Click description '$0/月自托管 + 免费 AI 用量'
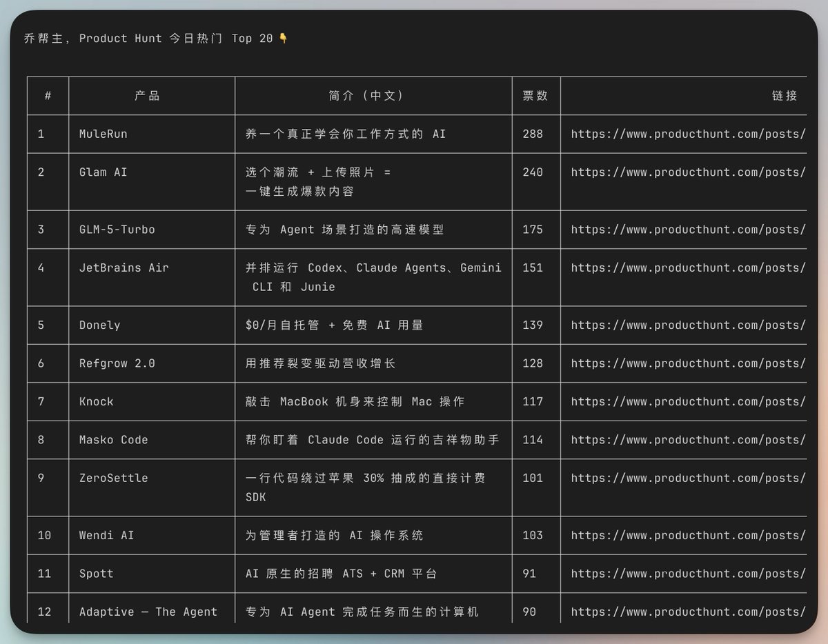Viewport: 828px width, 644px height. tap(335, 325)
